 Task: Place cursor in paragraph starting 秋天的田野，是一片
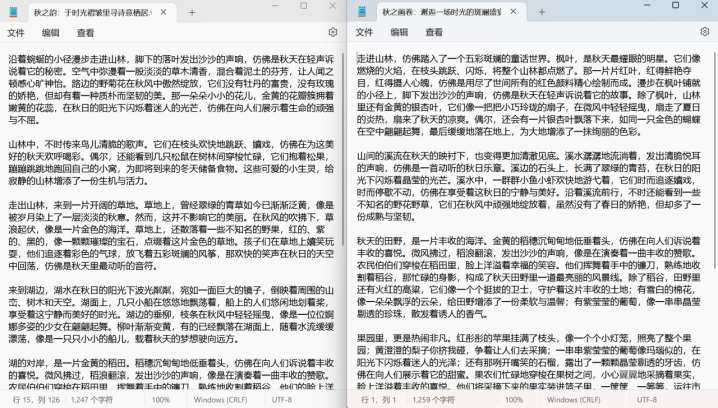[x=529, y=277]
